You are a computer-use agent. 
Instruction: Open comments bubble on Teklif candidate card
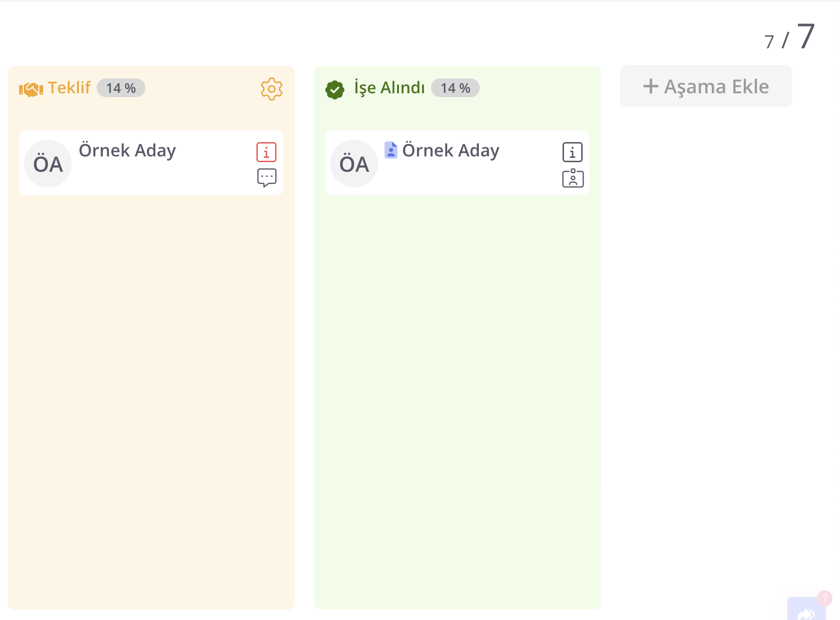tap(266, 177)
